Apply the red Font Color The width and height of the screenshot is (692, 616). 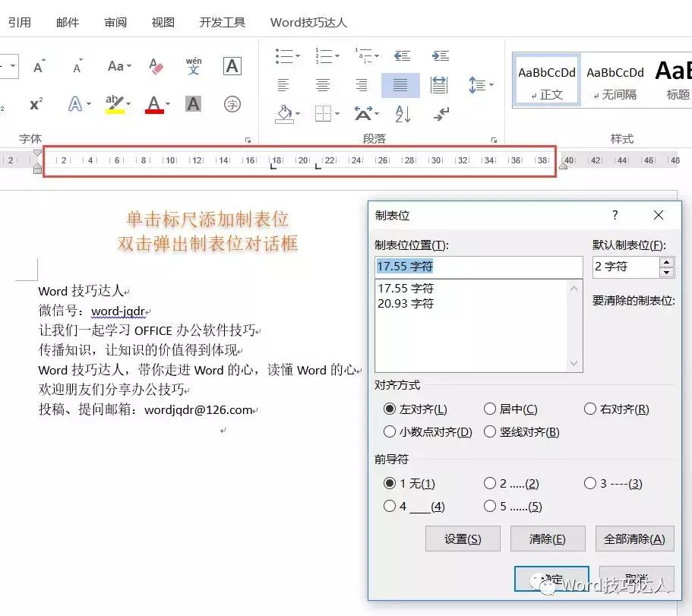coord(155,104)
